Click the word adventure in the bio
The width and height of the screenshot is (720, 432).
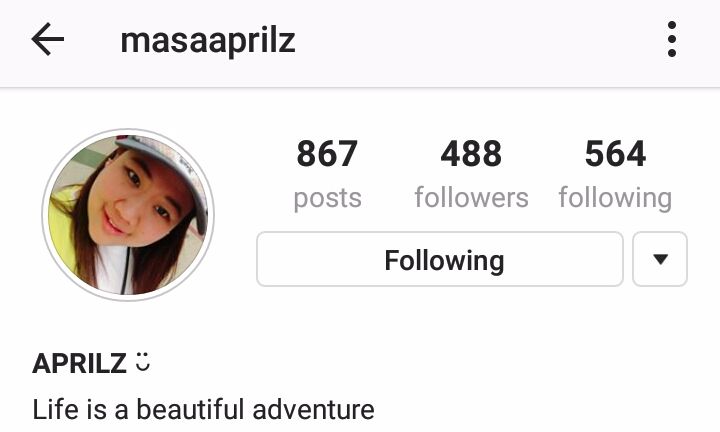[313, 410]
